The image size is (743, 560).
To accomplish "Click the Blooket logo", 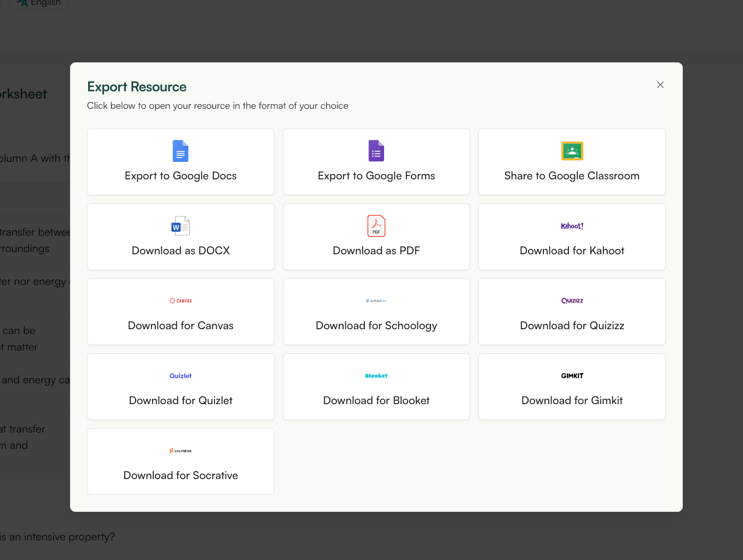I will click(x=376, y=376).
